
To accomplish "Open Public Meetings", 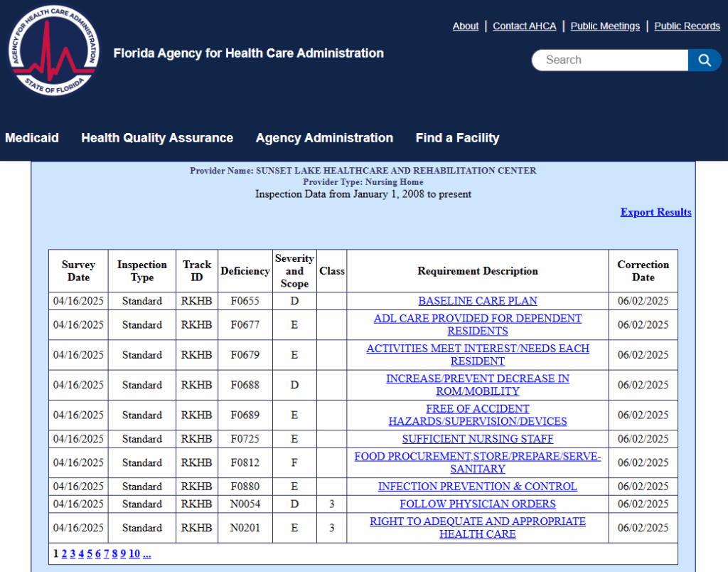I will coord(605,26).
